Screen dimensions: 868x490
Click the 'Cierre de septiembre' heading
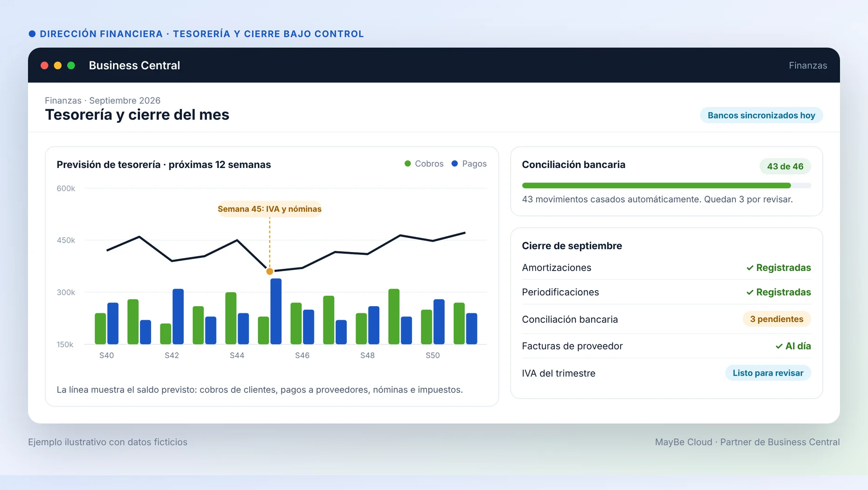[572, 246]
